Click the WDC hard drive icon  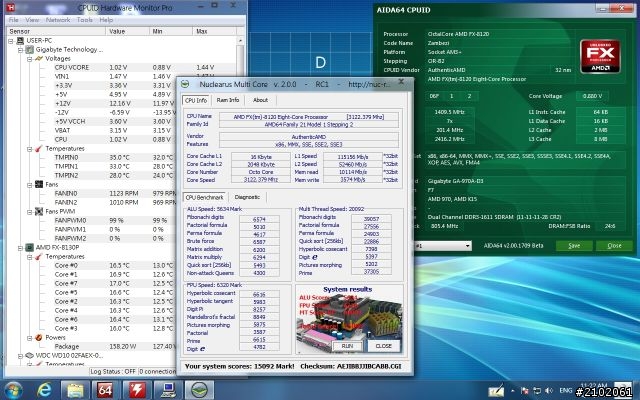pyautogui.click(x=29, y=356)
